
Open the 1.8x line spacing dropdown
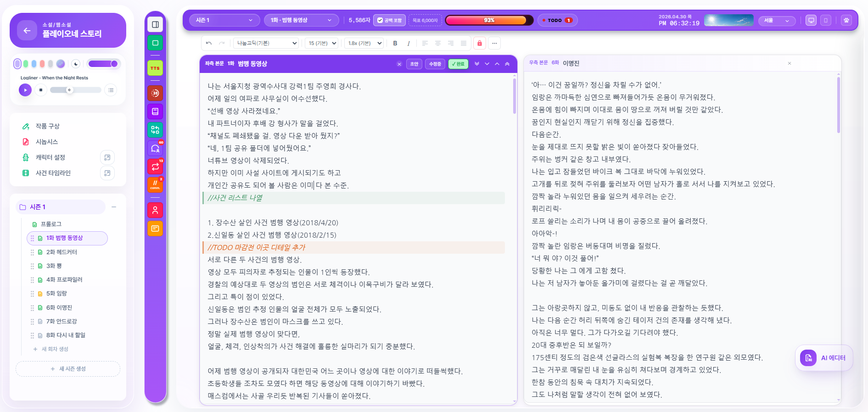click(x=364, y=43)
